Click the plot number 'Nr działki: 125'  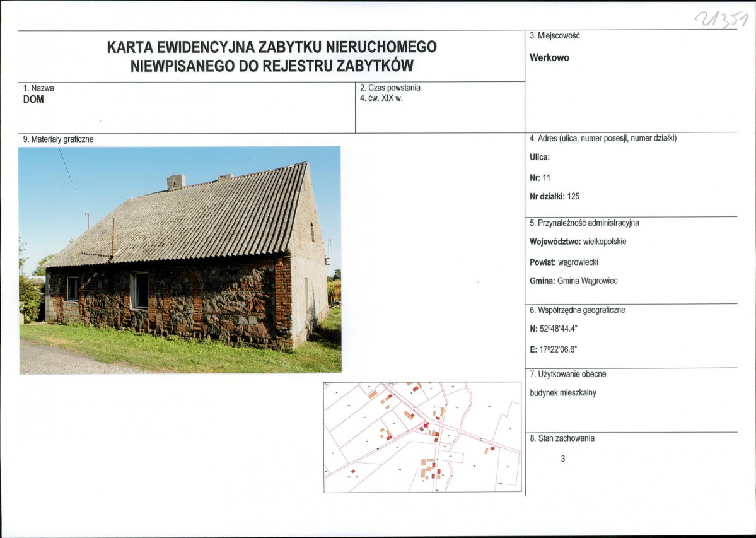pyautogui.click(x=554, y=197)
